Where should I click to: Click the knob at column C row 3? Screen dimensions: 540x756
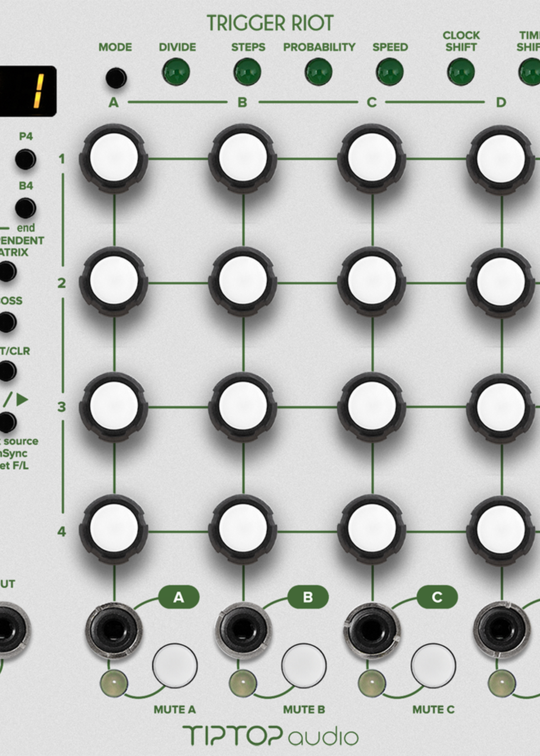(372, 407)
